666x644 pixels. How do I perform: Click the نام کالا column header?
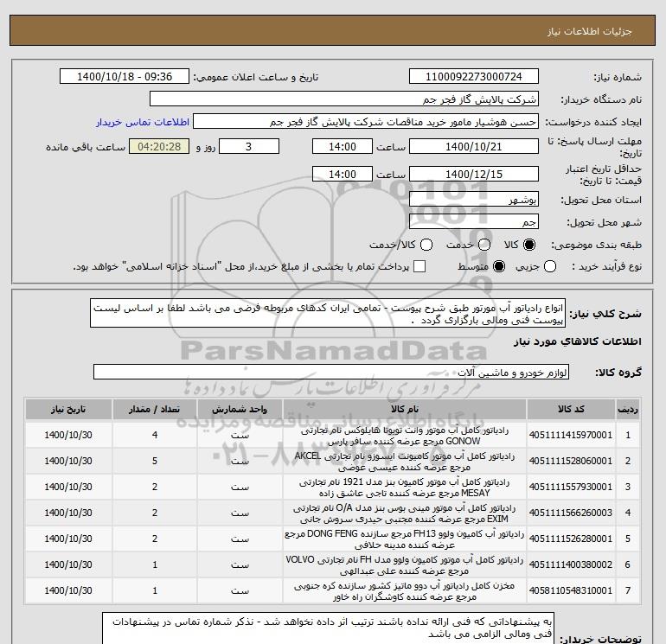tap(405, 409)
